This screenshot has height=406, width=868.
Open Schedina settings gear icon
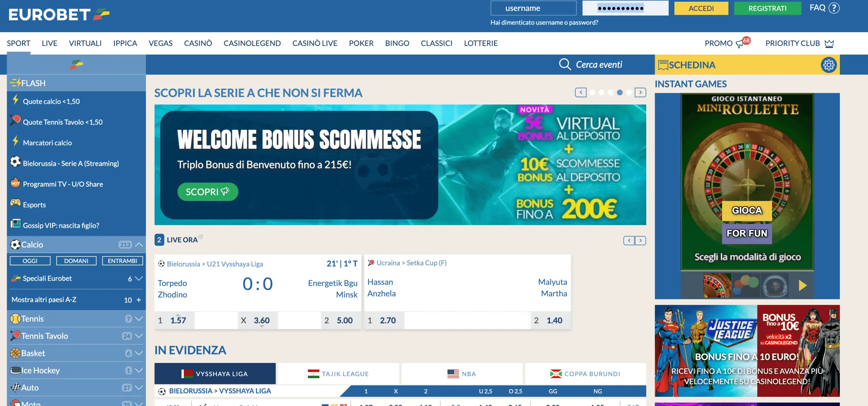829,65
